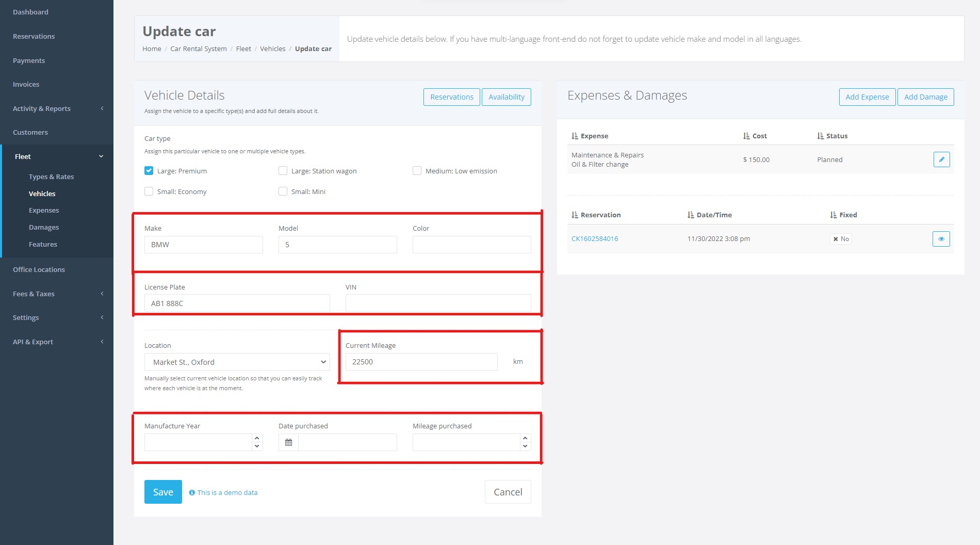Viewport: 980px width, 545px height.
Task: Check the Medium: Low emission type
Action: tap(417, 171)
